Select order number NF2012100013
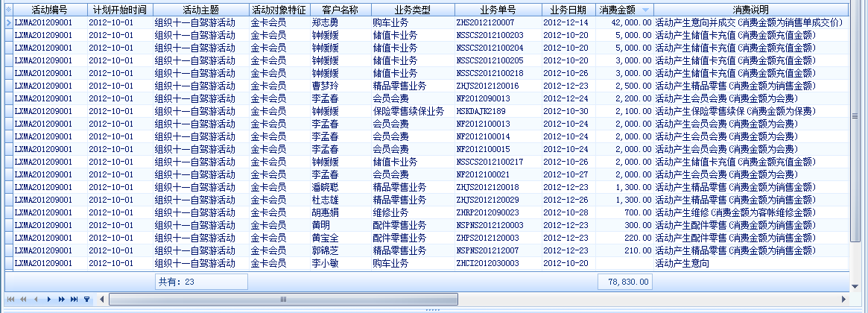 (x=498, y=124)
